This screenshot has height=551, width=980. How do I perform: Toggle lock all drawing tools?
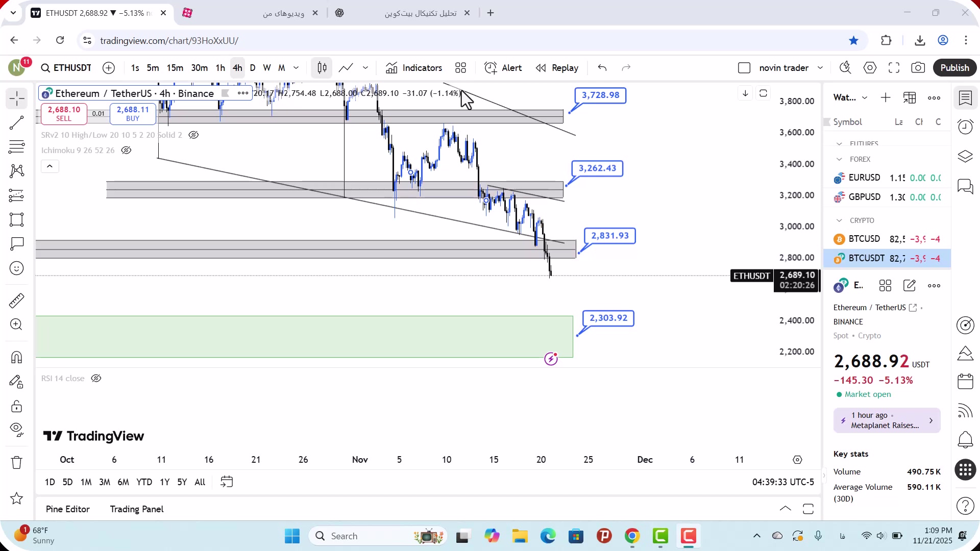coord(17,406)
